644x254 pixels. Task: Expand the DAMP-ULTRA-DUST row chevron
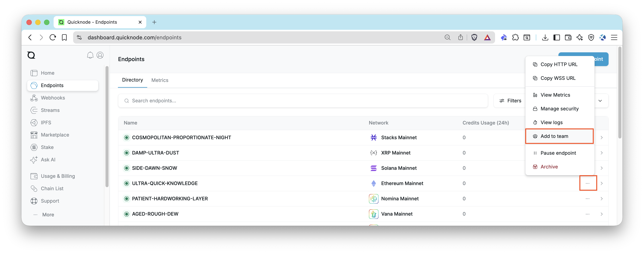click(x=602, y=153)
